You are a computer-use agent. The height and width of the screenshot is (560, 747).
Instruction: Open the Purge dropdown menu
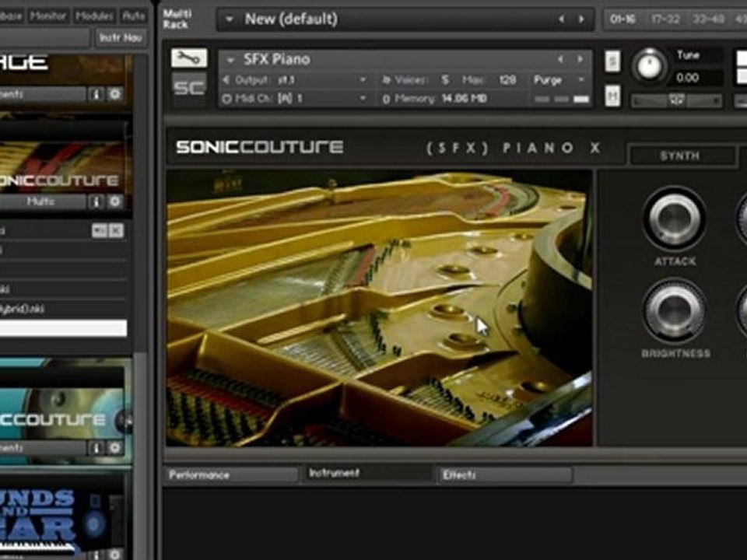[559, 79]
